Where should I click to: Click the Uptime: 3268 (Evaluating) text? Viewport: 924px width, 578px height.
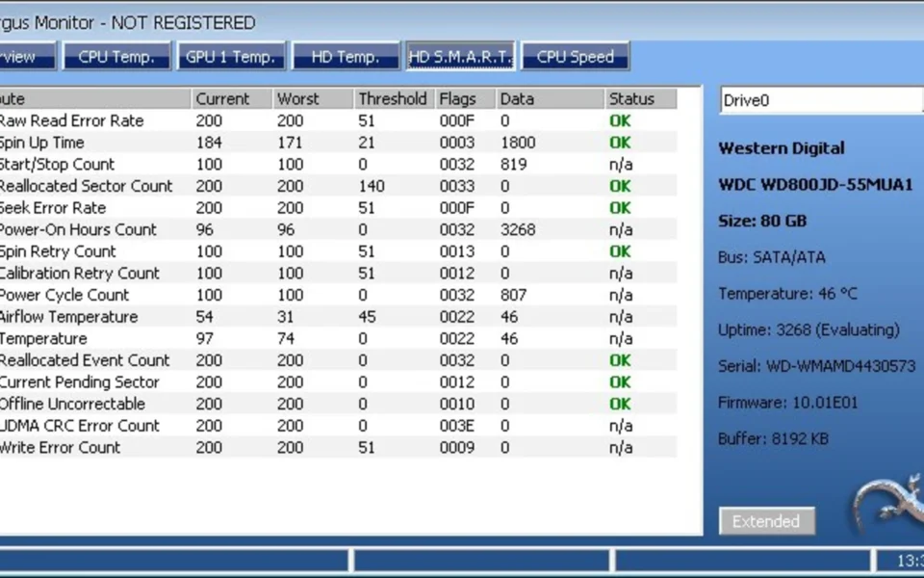[808, 329]
